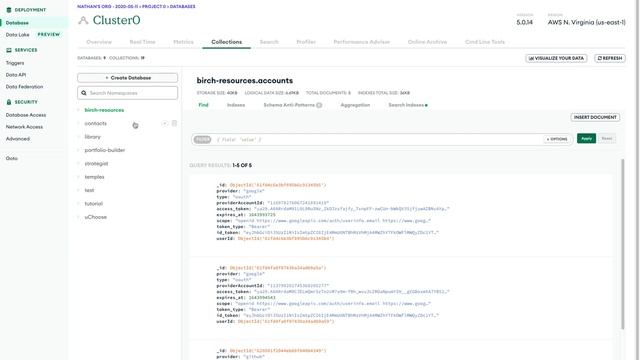Focus the Search Namespaces field

tap(127, 93)
